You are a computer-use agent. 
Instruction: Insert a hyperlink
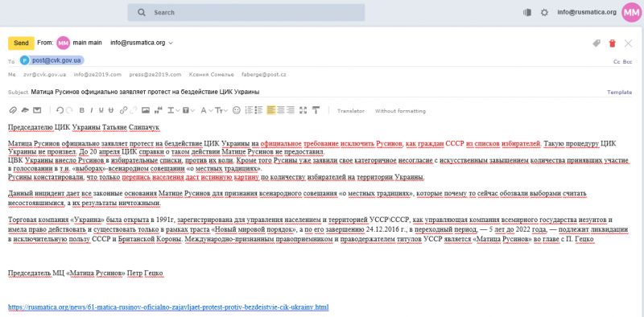(x=123, y=110)
